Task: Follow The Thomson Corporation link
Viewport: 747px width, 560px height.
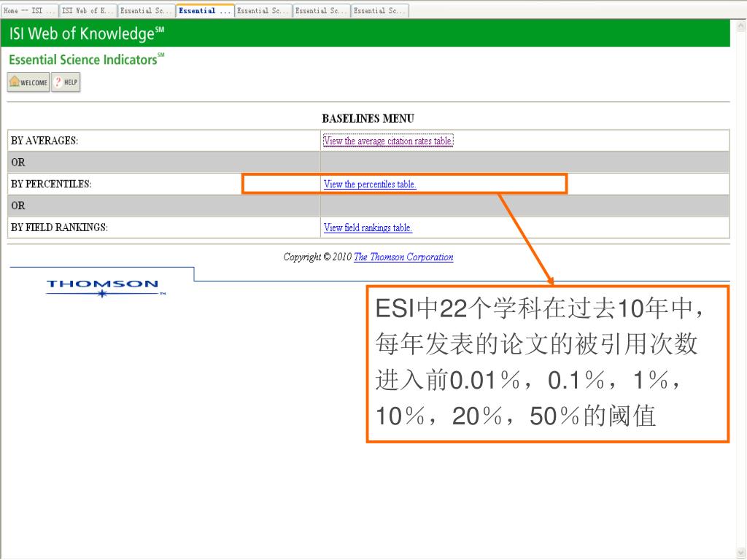Action: coord(403,257)
